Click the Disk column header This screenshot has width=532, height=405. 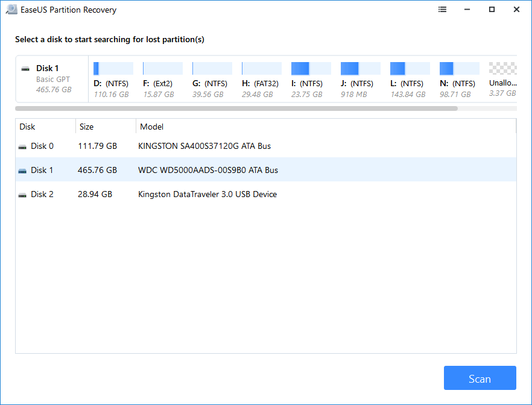click(x=27, y=127)
